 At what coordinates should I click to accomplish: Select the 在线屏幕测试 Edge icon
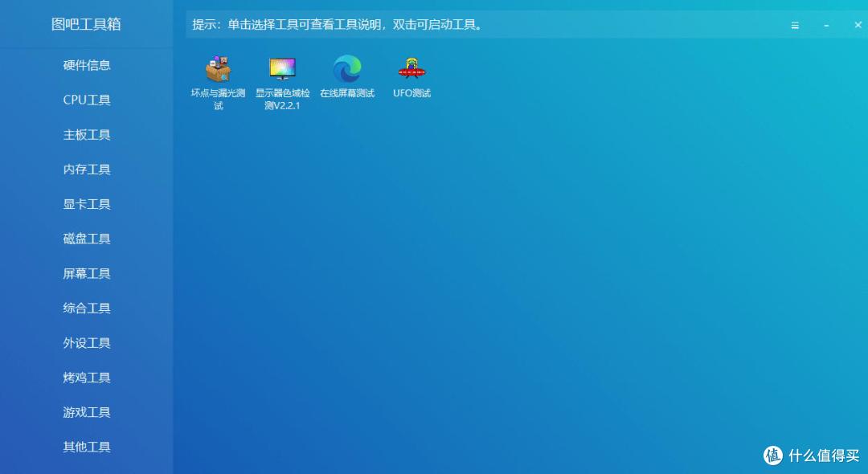347,69
